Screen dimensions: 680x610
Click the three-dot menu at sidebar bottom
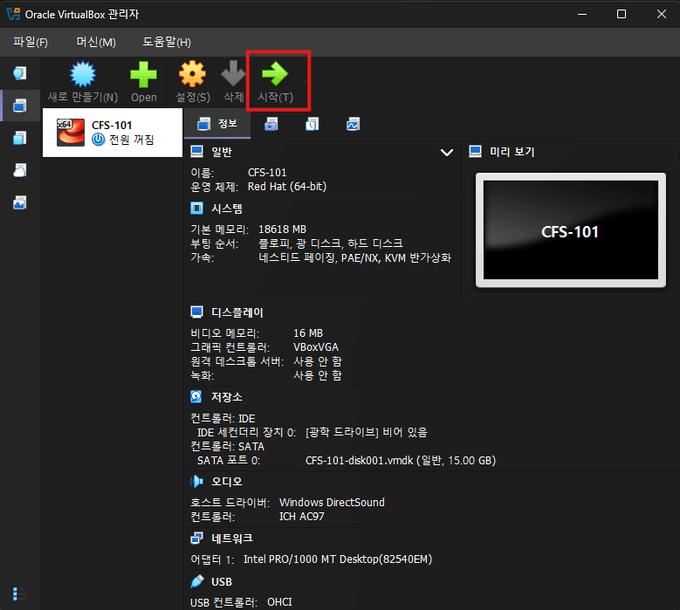click(15, 594)
